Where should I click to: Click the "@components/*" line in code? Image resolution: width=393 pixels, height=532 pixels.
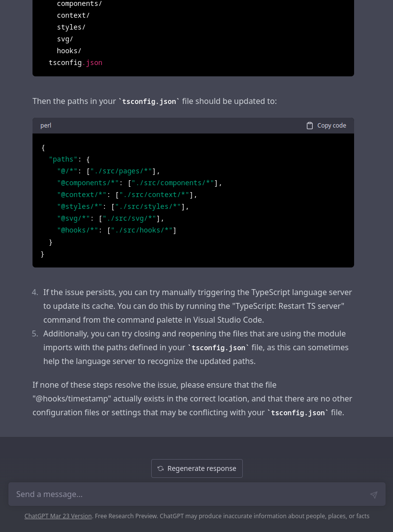(x=139, y=183)
